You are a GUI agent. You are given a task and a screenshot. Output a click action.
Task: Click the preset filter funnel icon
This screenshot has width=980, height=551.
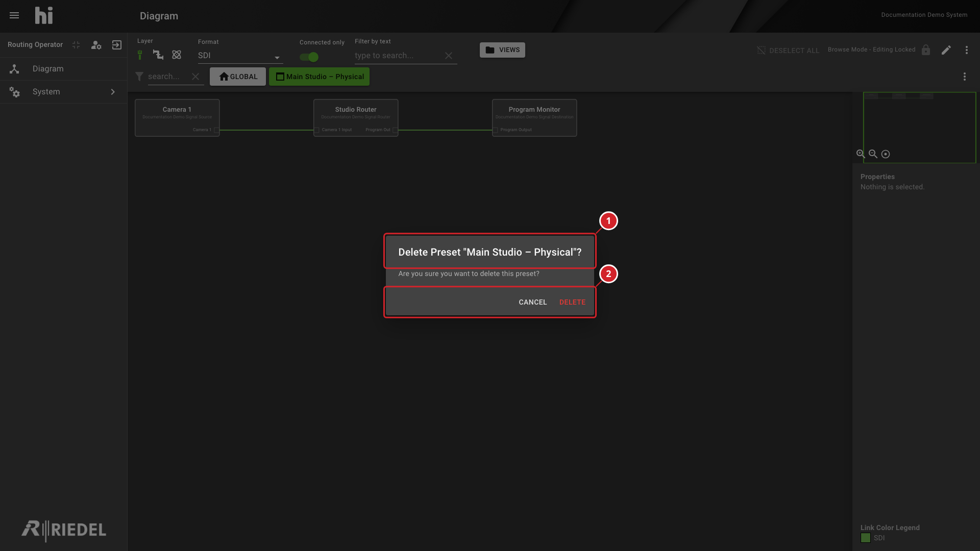139,77
